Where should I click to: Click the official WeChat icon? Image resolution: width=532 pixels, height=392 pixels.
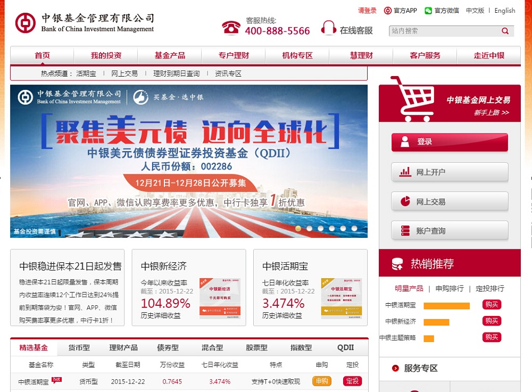click(x=428, y=11)
